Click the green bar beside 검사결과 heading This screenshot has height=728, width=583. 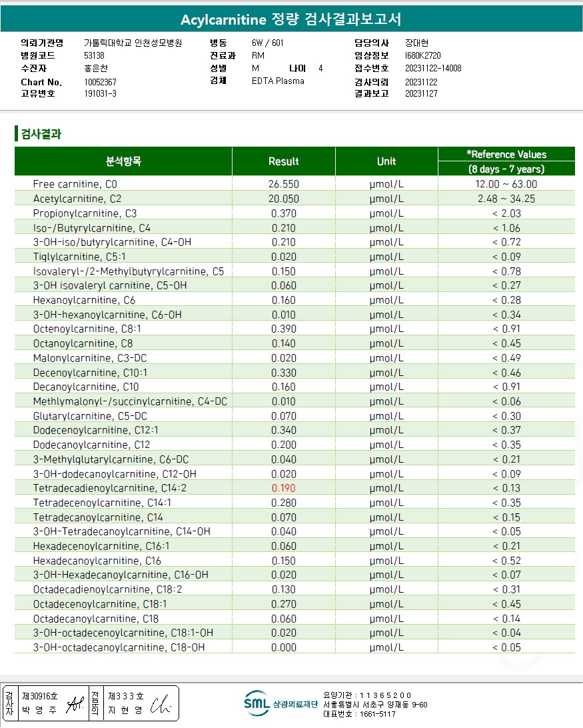[x=16, y=134]
